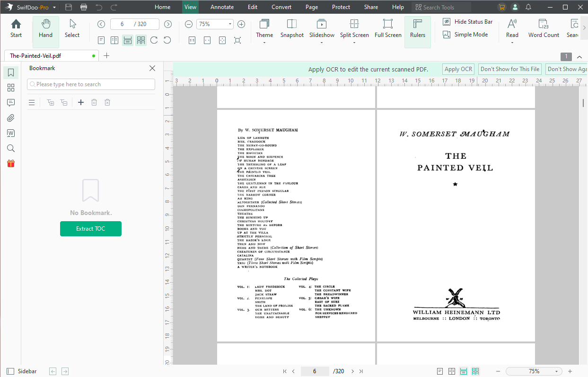Image resolution: width=588 pixels, height=377 pixels.
Task: Toggle the Bookmark panel icon in sidebar
Action: click(11, 72)
